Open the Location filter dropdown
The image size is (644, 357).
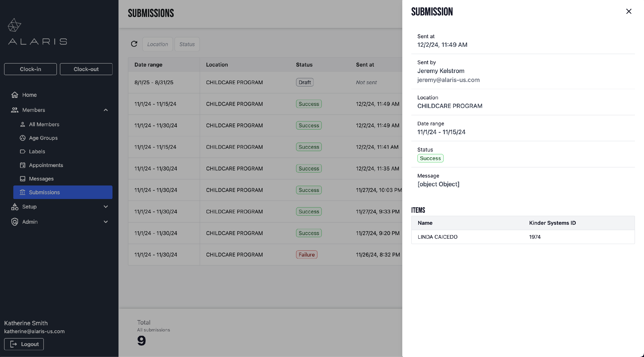[158, 44]
